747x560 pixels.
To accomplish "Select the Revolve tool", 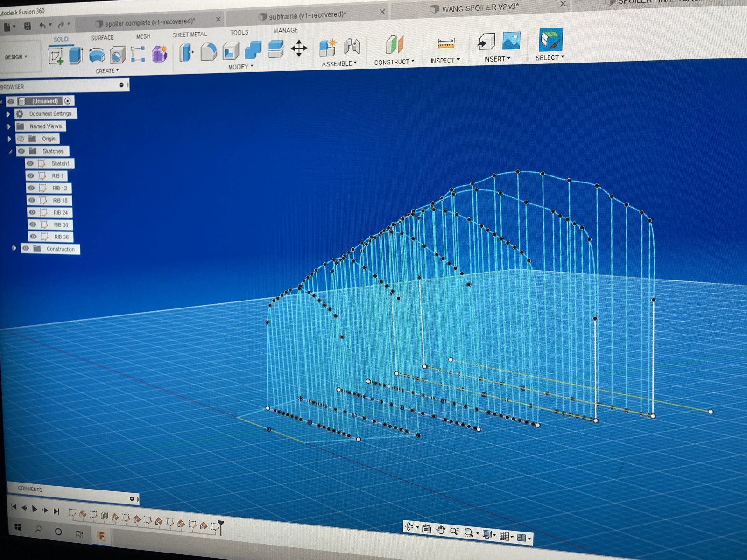I will point(97,55).
